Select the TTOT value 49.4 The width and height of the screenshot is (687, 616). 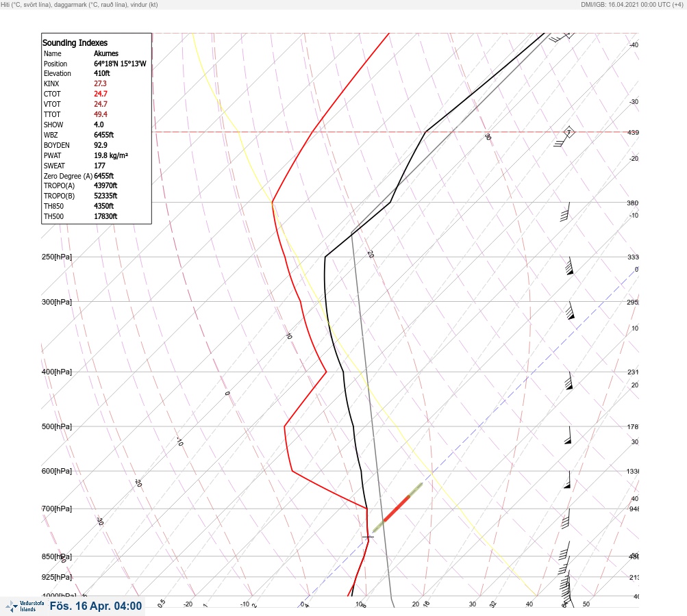(x=100, y=114)
